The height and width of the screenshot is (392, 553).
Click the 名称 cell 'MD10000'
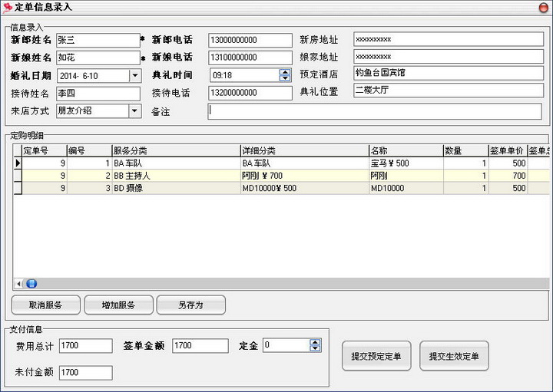click(x=406, y=188)
